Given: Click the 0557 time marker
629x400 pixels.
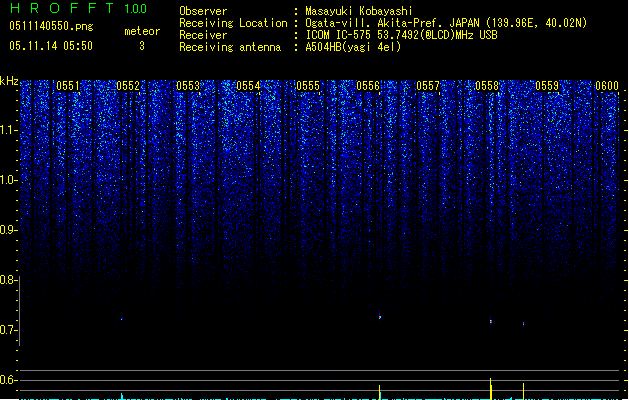Looking at the screenshot, I should 428,86.
